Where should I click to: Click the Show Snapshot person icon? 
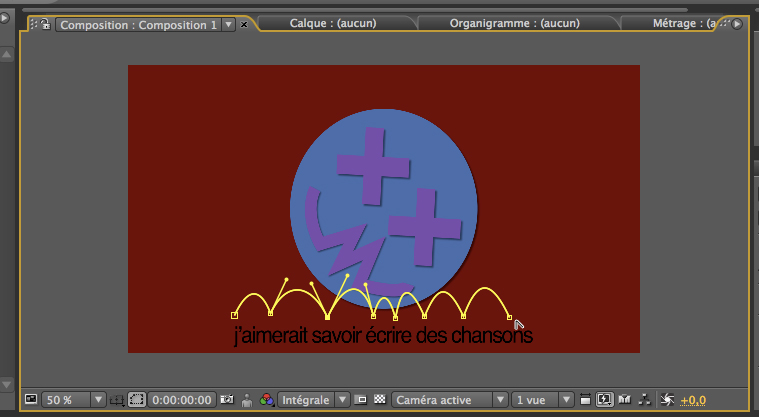click(x=247, y=400)
